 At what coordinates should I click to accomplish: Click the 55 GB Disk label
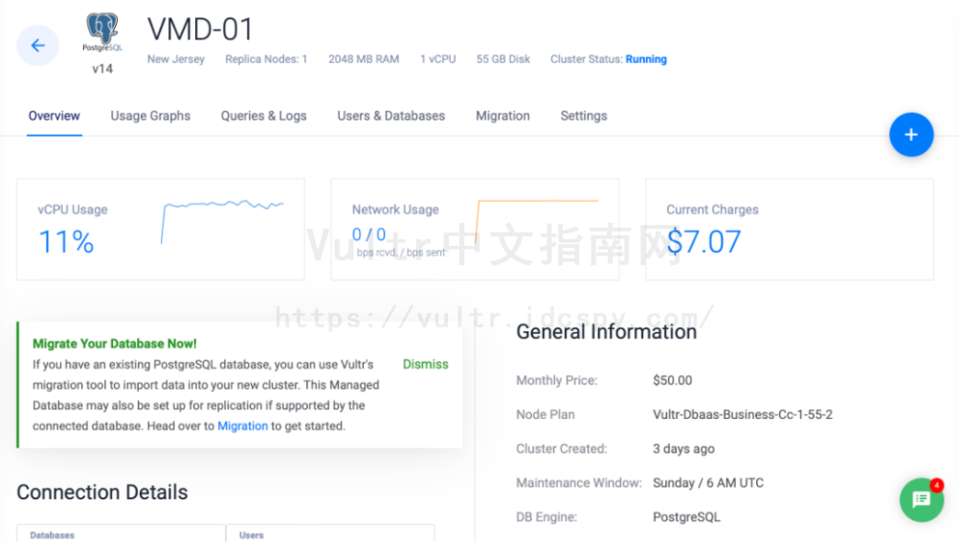coord(503,59)
